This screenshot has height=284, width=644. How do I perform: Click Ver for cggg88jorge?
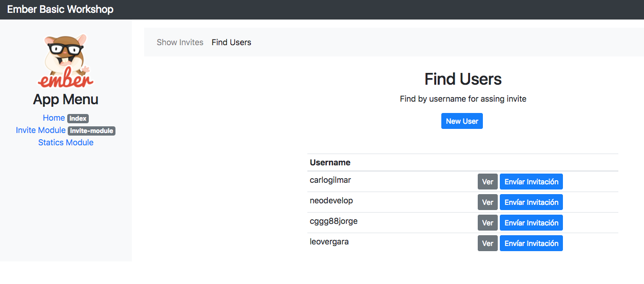(x=487, y=223)
